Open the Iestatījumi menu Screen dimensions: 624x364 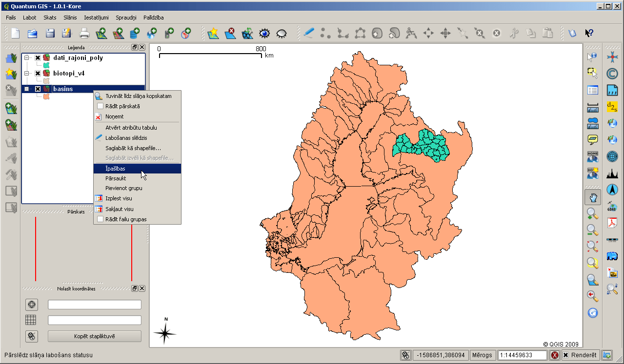click(96, 18)
